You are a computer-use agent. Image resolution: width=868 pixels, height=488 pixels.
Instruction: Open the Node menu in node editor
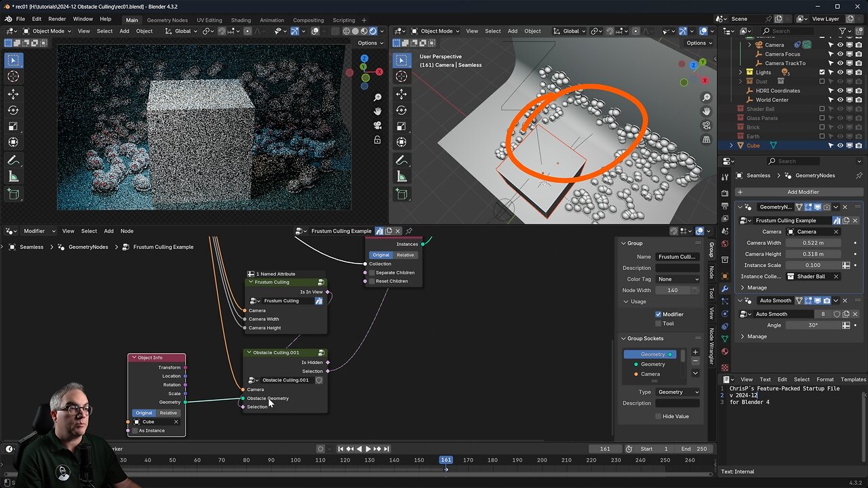127,231
